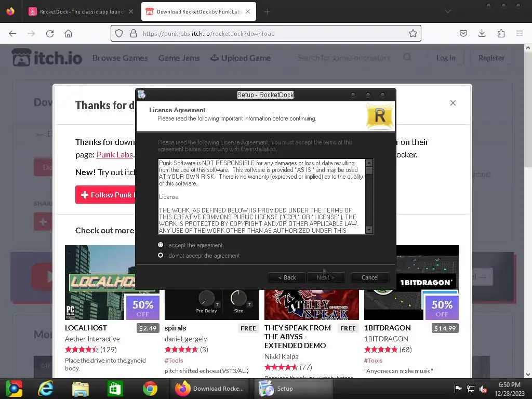Close the first RocketDock tab

pyautogui.click(x=131, y=11)
